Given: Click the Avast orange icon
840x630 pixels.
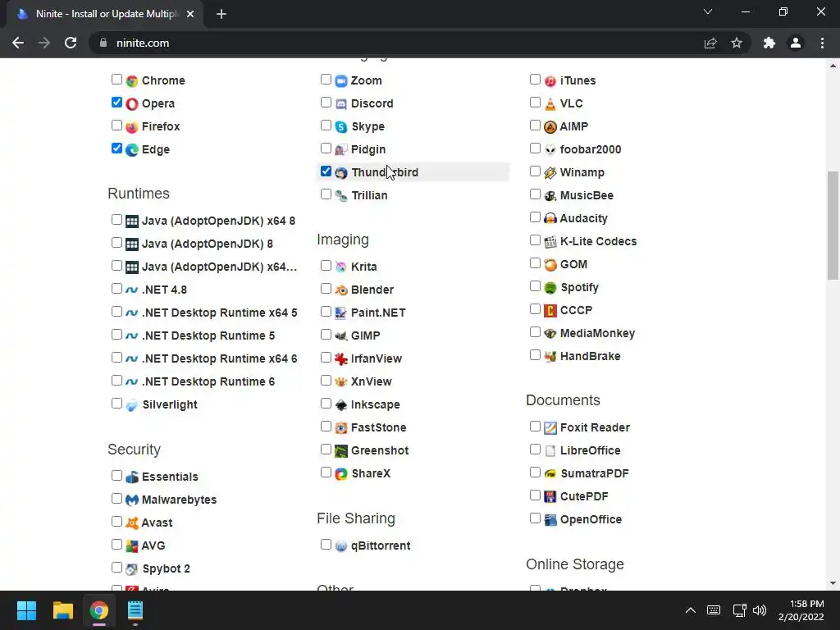Looking at the screenshot, I should pos(132,523).
